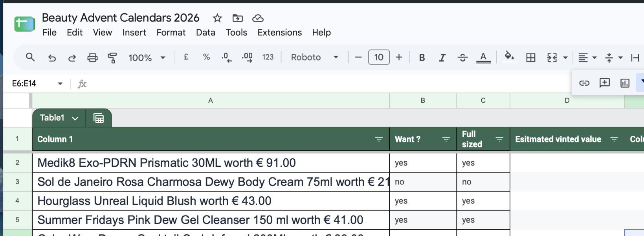Select cell Medik8 Exo-PDRN Prismatic 30ML
The width and height of the screenshot is (644, 236).
[211, 163]
